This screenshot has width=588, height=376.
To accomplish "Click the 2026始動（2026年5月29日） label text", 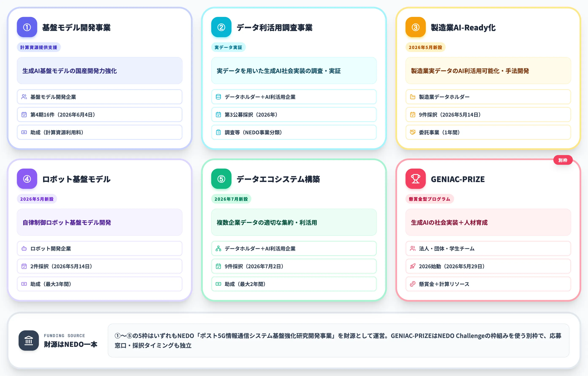I will pos(452,266).
